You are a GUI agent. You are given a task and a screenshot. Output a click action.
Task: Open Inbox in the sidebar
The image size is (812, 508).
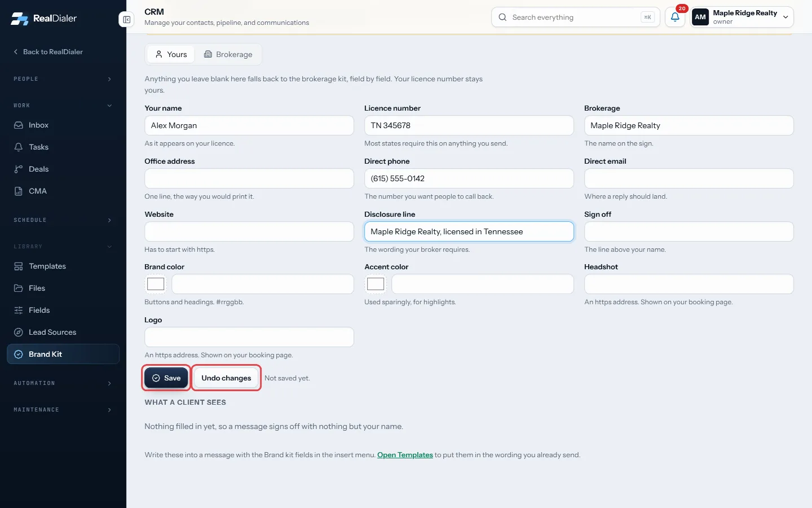click(63, 125)
